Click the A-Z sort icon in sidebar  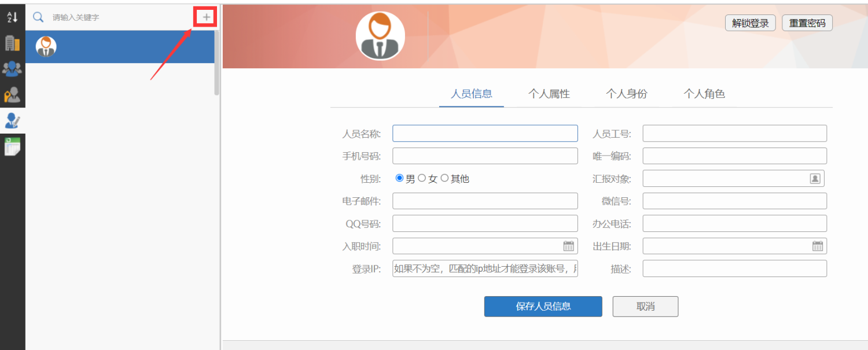pyautogui.click(x=12, y=17)
